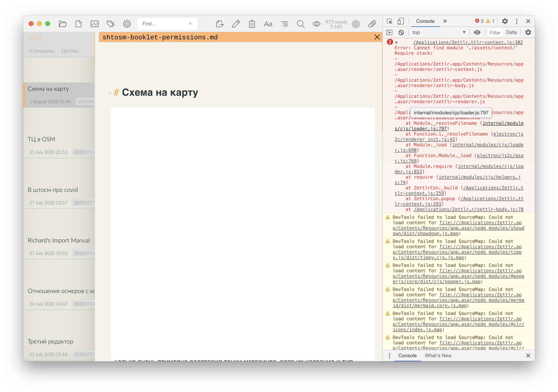This screenshot has width=558, height=392.
Task: Click the 3 errors counter
Action: [x=479, y=21]
